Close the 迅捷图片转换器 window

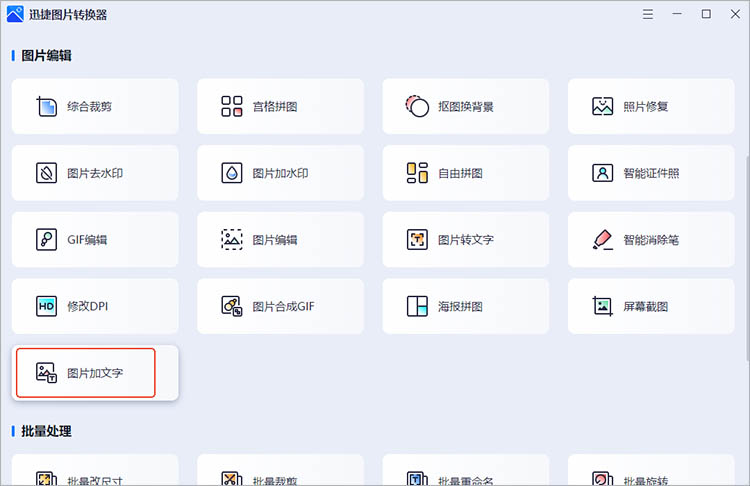pos(736,14)
